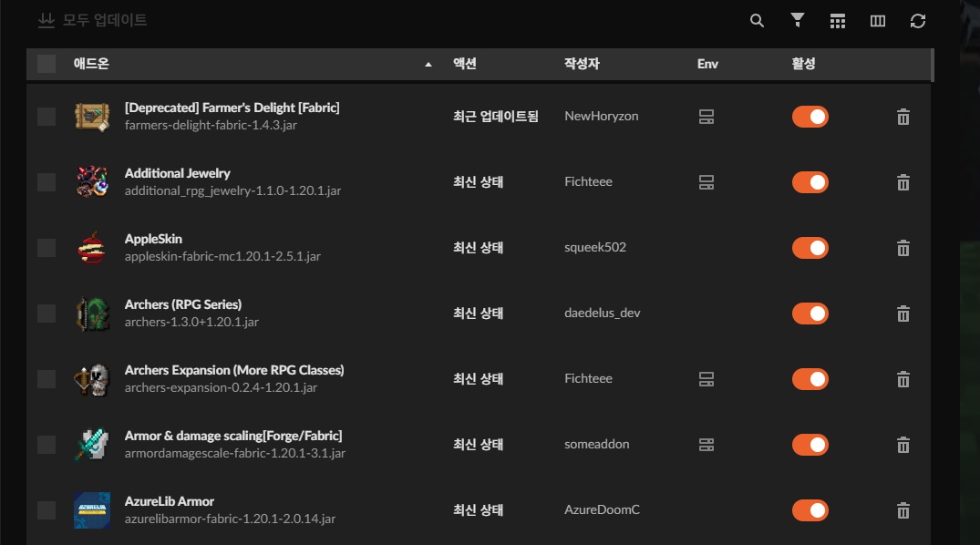Select the archers-1.3.0+1.20.1.jar file name
Image resolution: width=980 pixels, height=545 pixels.
191,322
